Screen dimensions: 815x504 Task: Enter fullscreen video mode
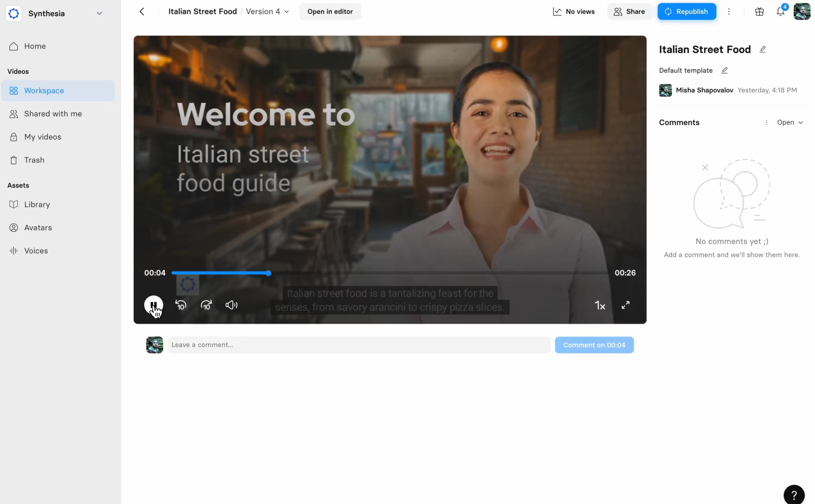(x=625, y=305)
